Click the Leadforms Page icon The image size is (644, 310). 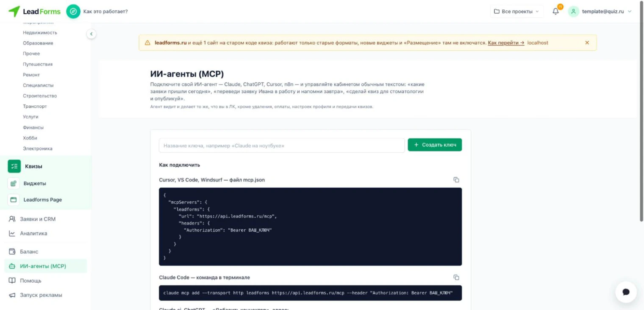coord(14,199)
